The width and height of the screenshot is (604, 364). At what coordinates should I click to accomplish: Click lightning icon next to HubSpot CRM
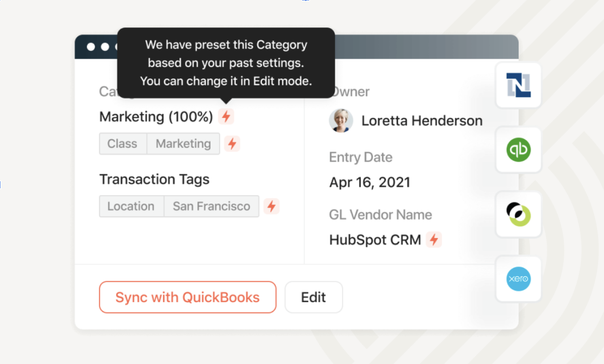point(434,239)
